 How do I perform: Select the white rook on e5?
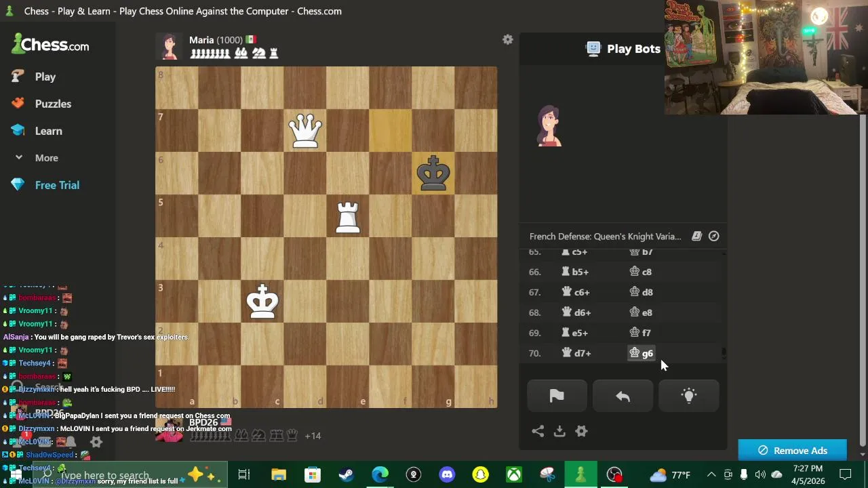pyautogui.click(x=348, y=217)
